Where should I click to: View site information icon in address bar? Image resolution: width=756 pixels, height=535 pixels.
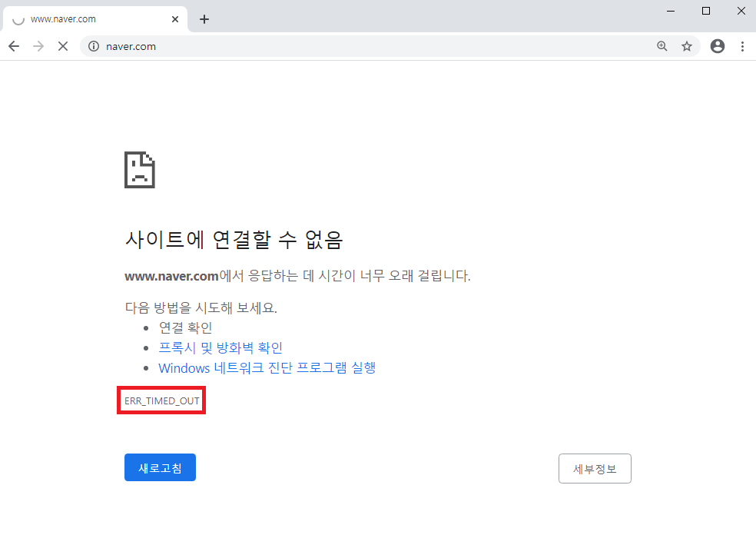[94, 46]
